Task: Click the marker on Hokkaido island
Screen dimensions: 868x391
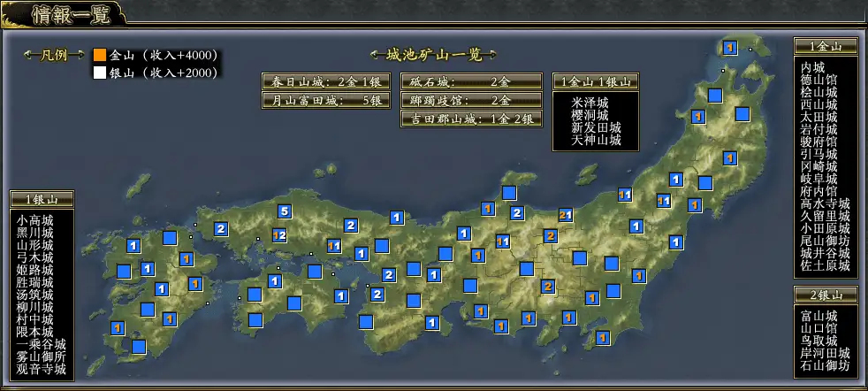Action: point(729,48)
